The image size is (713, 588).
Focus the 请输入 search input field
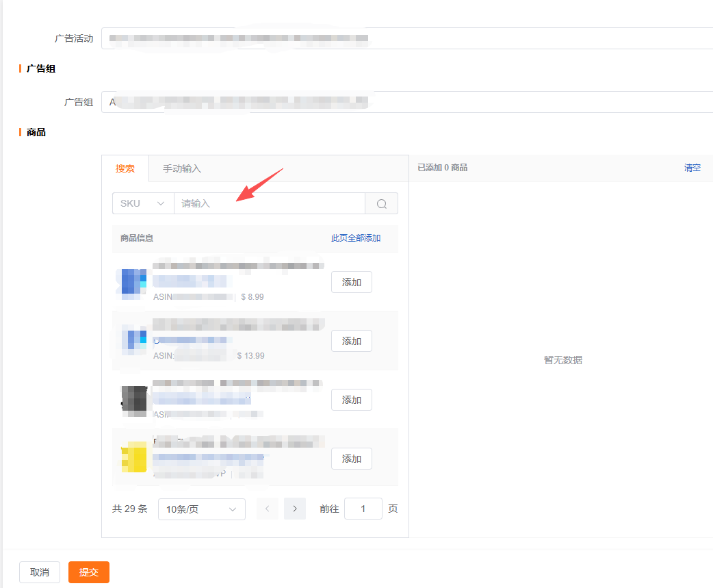tap(270, 203)
